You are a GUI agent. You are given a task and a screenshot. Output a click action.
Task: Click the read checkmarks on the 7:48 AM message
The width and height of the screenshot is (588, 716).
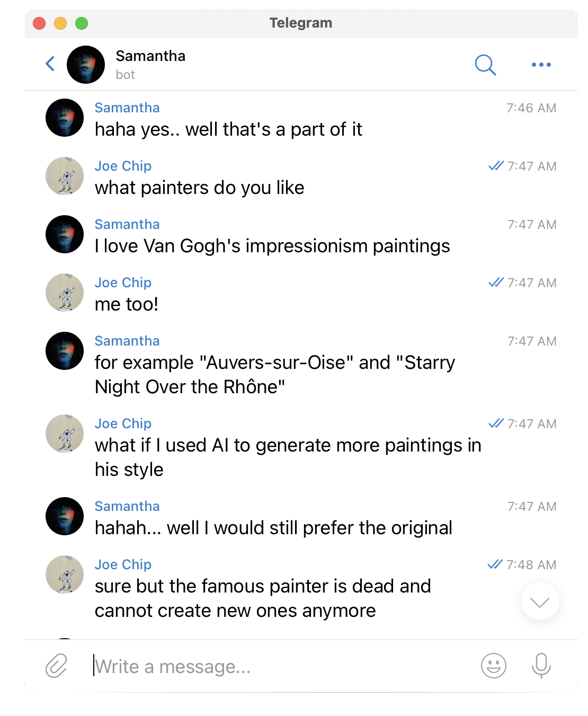pyautogui.click(x=495, y=564)
